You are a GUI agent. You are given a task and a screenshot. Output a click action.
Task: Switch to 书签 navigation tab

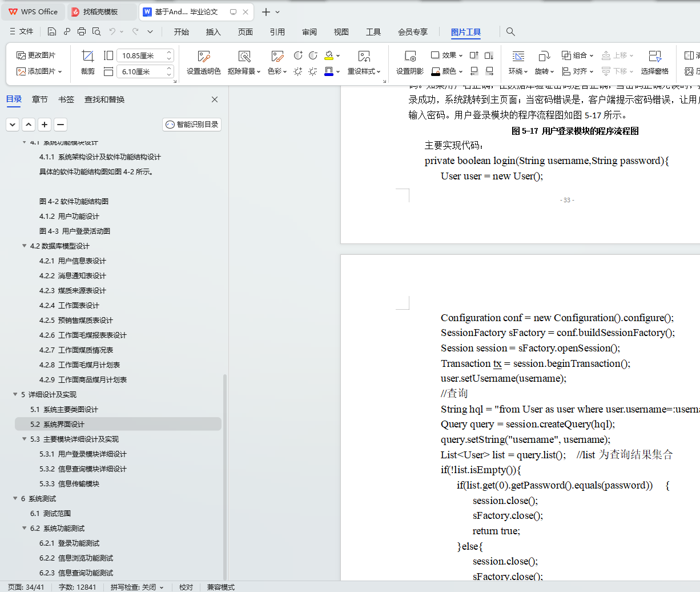(66, 99)
